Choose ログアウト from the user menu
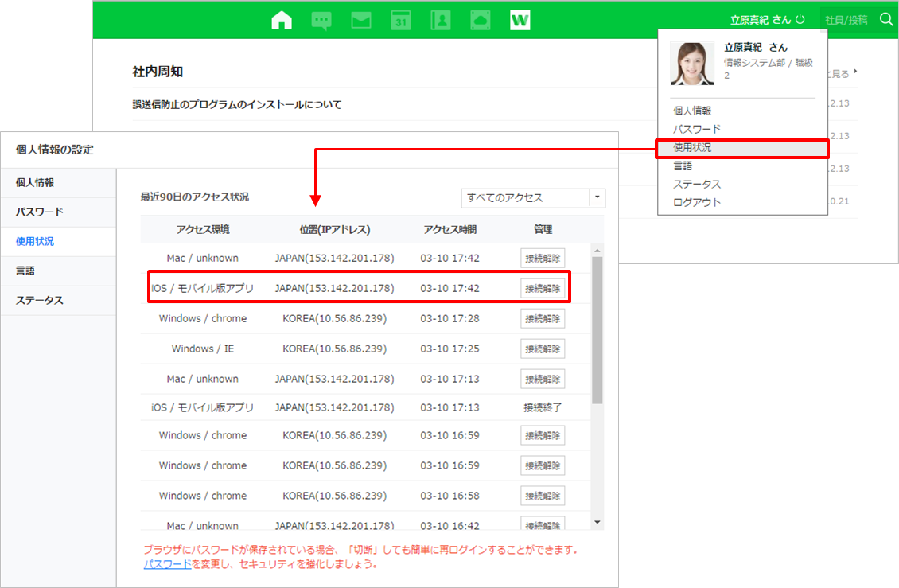Viewport: 899px width, 588px height. [697, 202]
